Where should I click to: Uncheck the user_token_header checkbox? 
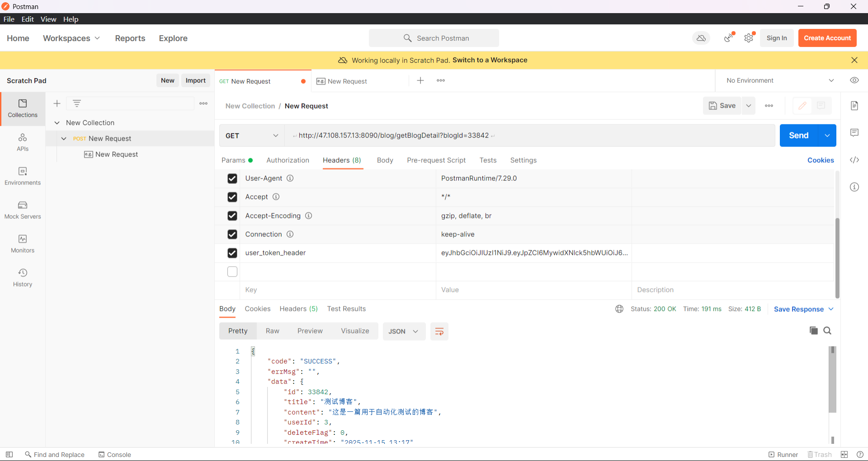tap(232, 253)
